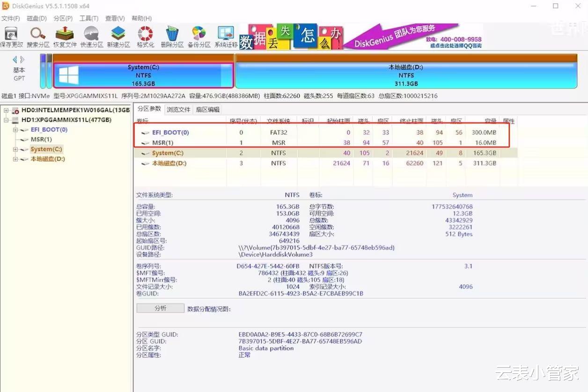Image resolution: width=588 pixels, height=392 pixels.
Task: Select the EFI_BOOT(0) row in partition table
Action: tap(325, 133)
